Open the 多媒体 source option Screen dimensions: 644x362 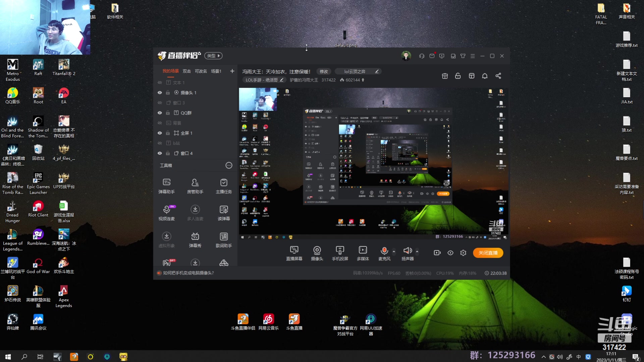click(x=363, y=253)
